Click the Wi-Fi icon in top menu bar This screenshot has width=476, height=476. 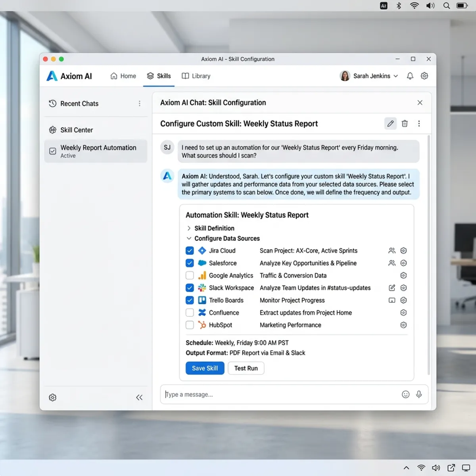tap(414, 6)
